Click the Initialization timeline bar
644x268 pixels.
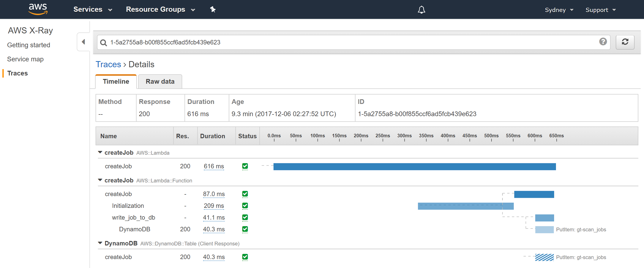point(466,206)
